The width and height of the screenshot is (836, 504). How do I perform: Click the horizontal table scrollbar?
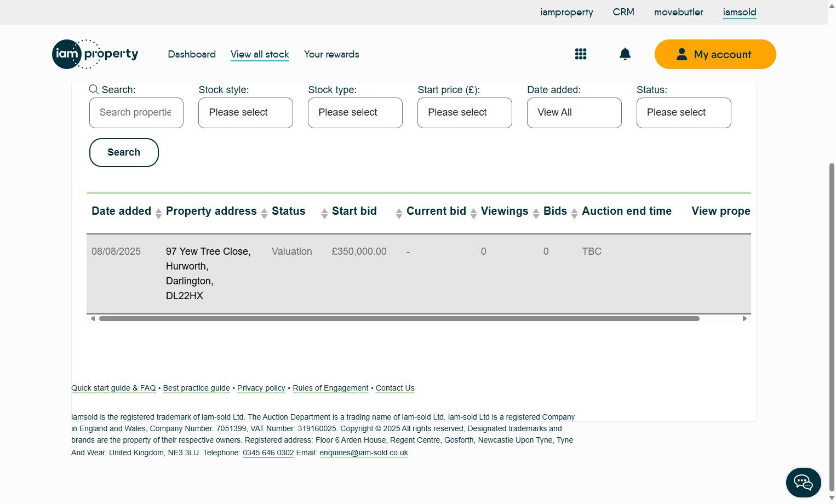pos(399,318)
